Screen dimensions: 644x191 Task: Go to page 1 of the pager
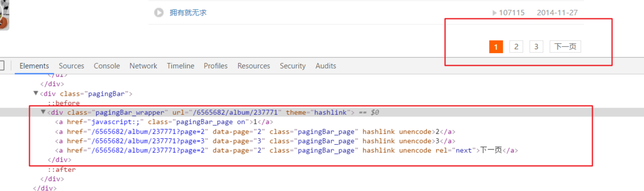pos(496,47)
